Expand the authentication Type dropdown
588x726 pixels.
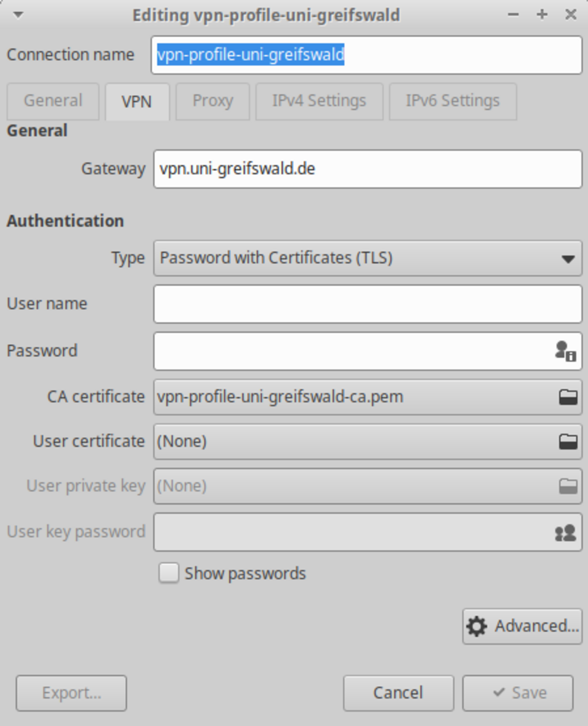point(367,258)
